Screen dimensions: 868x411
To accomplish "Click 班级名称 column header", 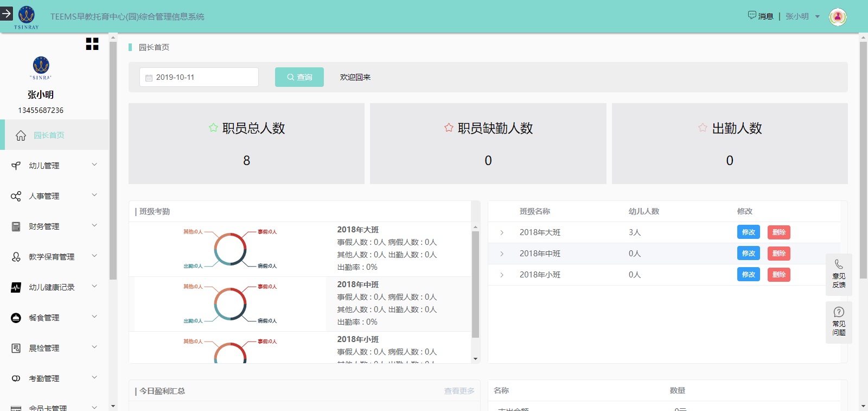I will (x=535, y=211).
